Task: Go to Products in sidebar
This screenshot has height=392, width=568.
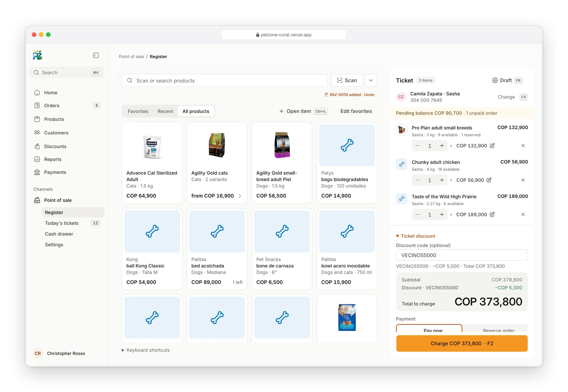Action: (x=67, y=119)
